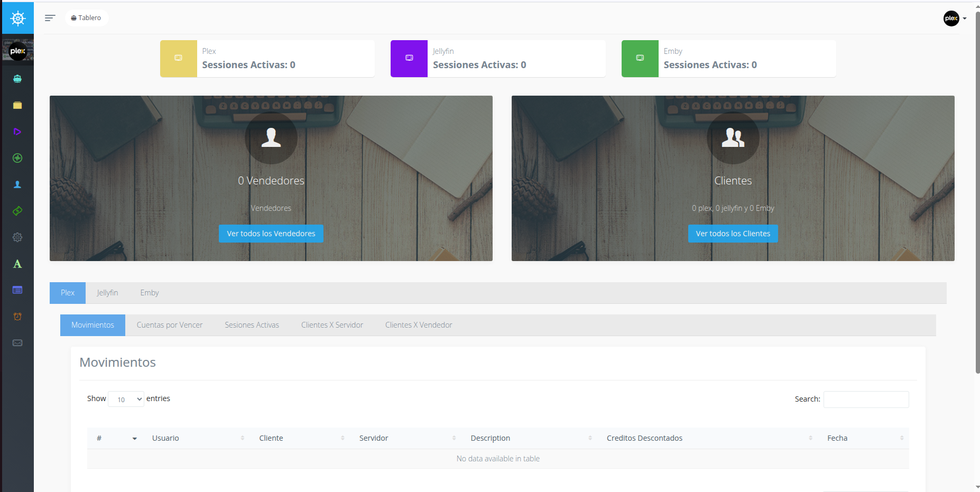Sort table by Usuario column
Image resolution: width=980 pixels, height=492 pixels.
196,438
